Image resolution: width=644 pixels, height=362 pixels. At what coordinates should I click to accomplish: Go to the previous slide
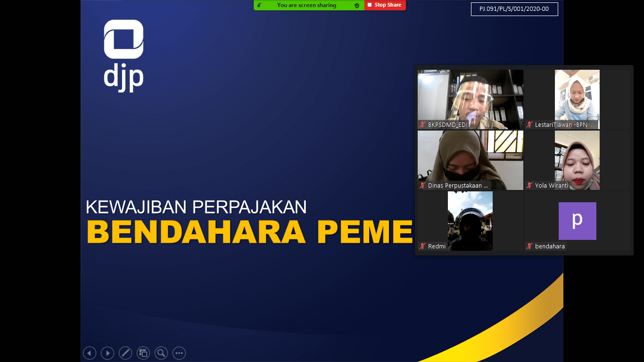tap(90, 353)
